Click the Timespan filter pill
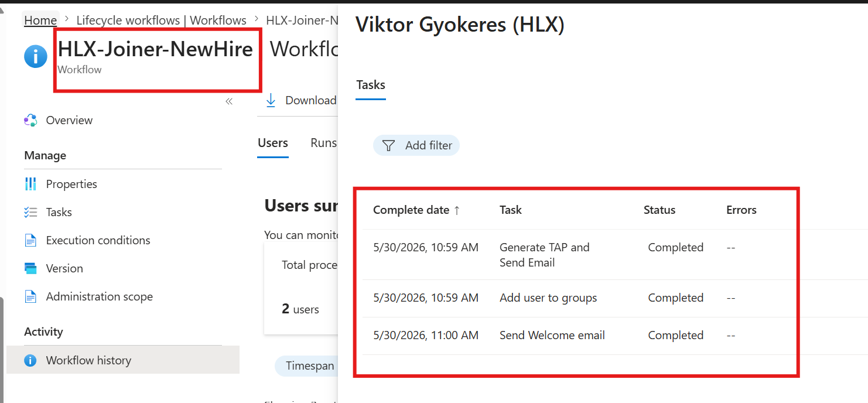The image size is (868, 403). pyautogui.click(x=307, y=366)
